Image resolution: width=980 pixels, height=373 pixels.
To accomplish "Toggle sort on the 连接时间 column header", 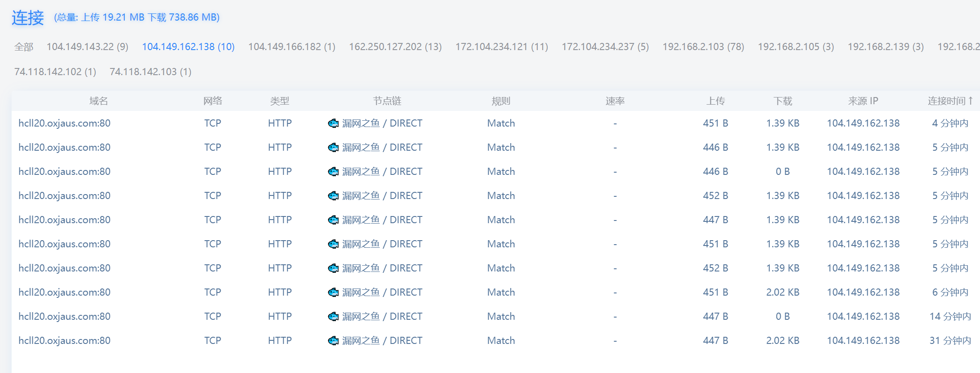I will [x=950, y=101].
